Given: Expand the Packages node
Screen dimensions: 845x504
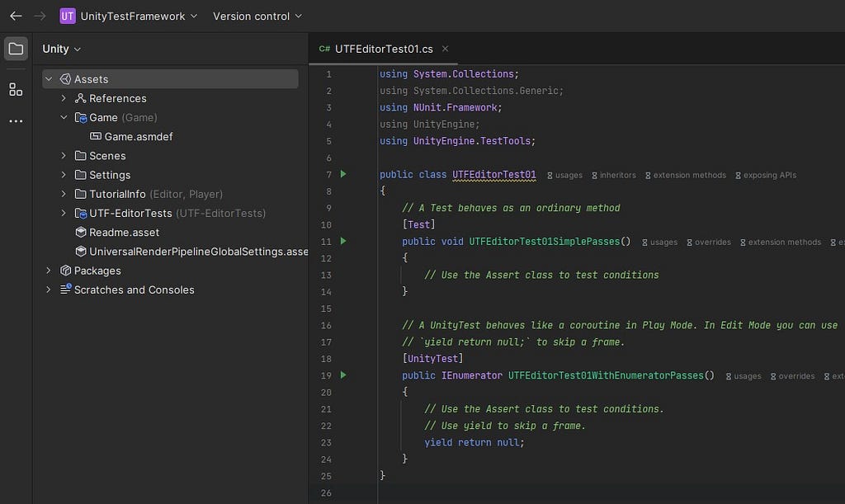Looking at the screenshot, I should (x=49, y=271).
